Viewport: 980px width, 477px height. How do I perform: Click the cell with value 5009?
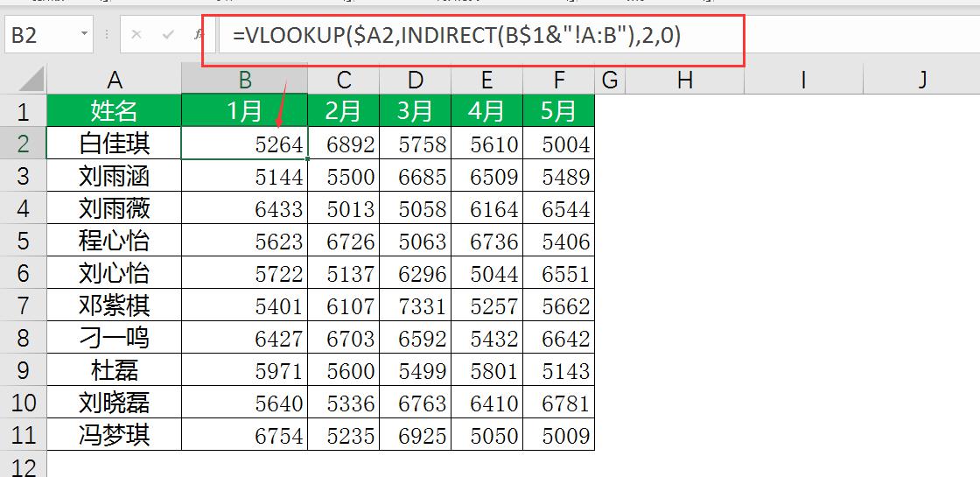click(x=559, y=434)
